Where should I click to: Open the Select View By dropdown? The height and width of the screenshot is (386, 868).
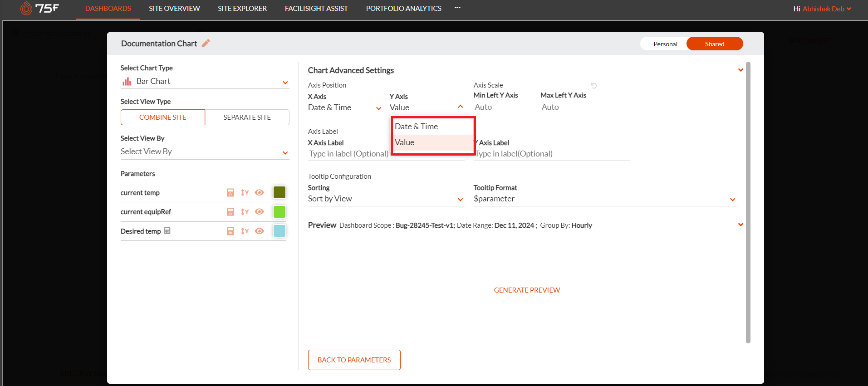click(x=205, y=152)
